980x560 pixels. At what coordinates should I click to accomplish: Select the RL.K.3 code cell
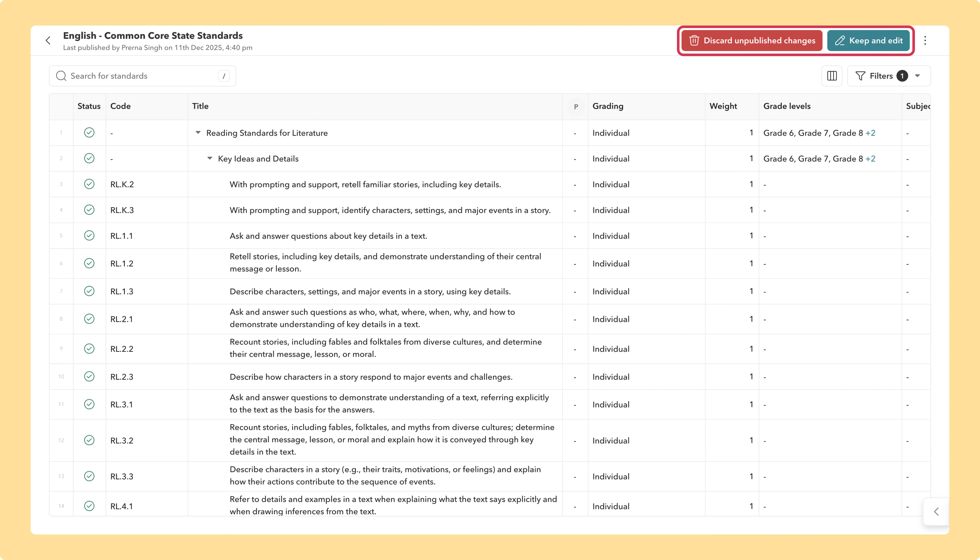pos(147,210)
